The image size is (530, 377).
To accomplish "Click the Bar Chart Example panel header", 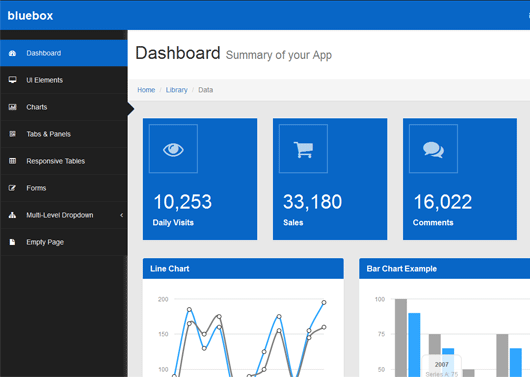I will pos(444,268).
